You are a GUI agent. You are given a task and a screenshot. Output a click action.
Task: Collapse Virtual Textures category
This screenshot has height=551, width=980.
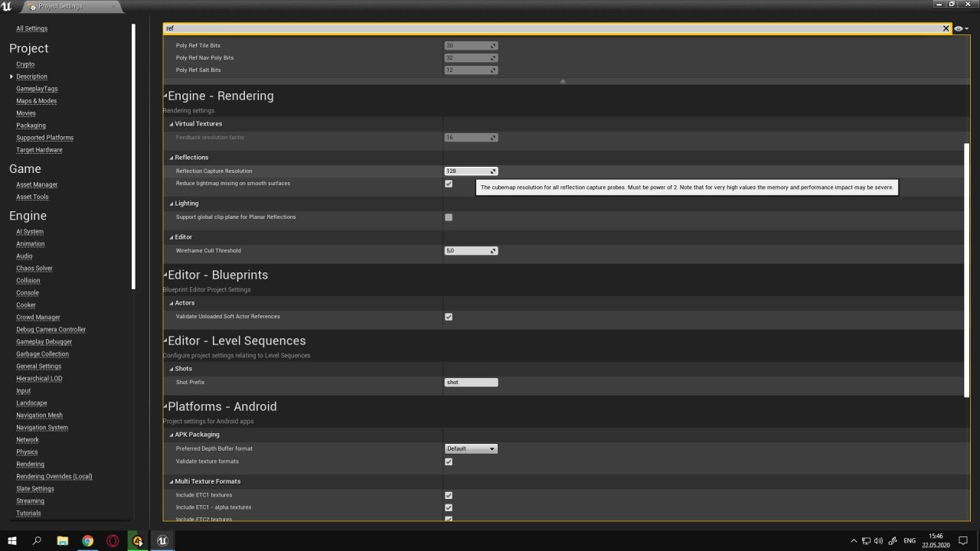(171, 124)
